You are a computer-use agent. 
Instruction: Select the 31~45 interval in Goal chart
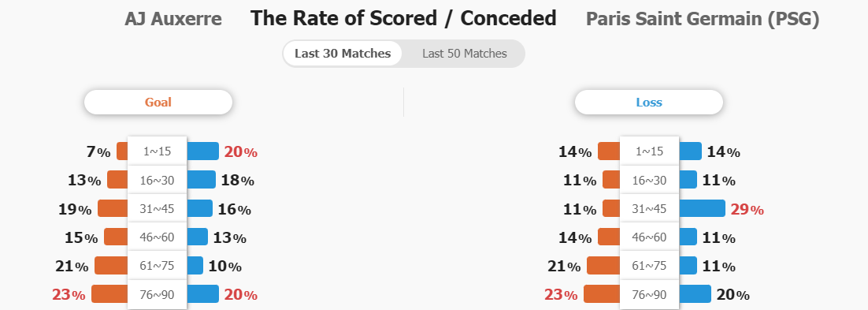(158, 208)
